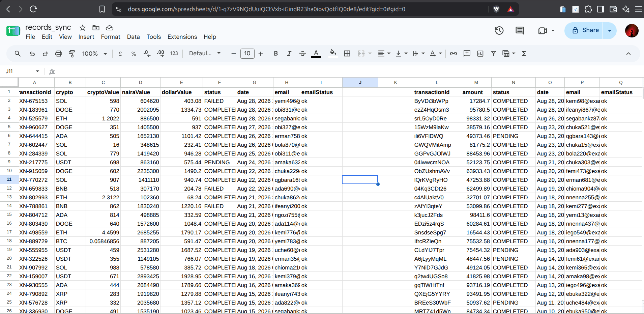
Task: Expand the zoom 100% dropdown
Action: [x=94, y=54]
